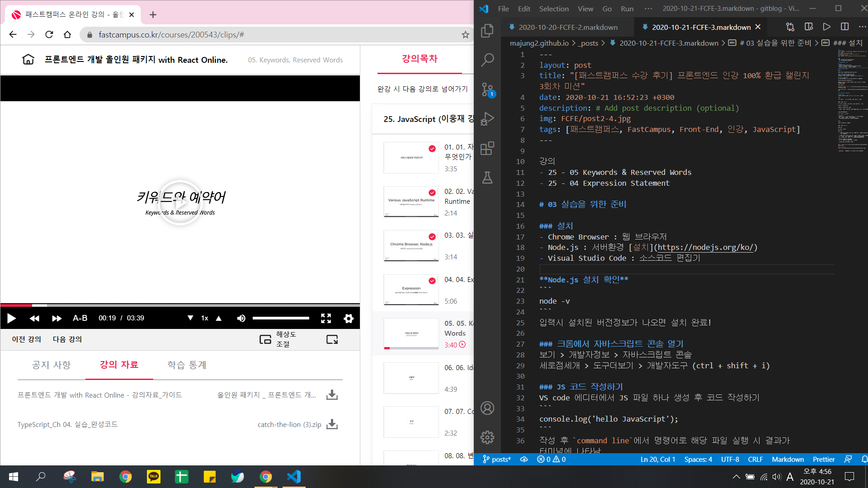Open VS Code Search panel
This screenshot has height=488, width=868.
click(487, 60)
